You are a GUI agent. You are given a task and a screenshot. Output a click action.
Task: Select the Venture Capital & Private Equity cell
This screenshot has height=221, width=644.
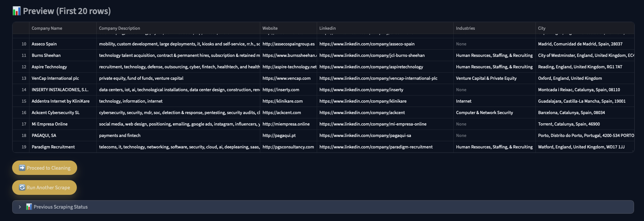pyautogui.click(x=495, y=78)
